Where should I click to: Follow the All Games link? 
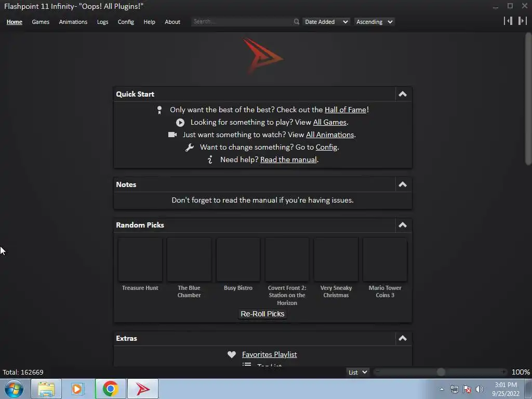(x=329, y=122)
